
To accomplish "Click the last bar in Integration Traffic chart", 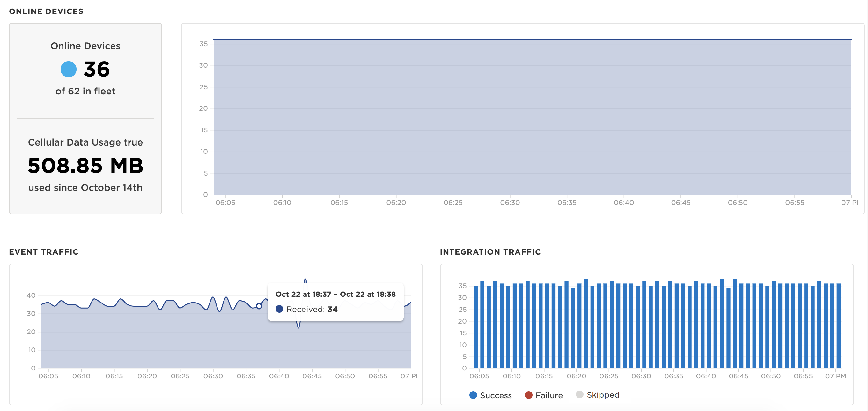I will [839, 326].
